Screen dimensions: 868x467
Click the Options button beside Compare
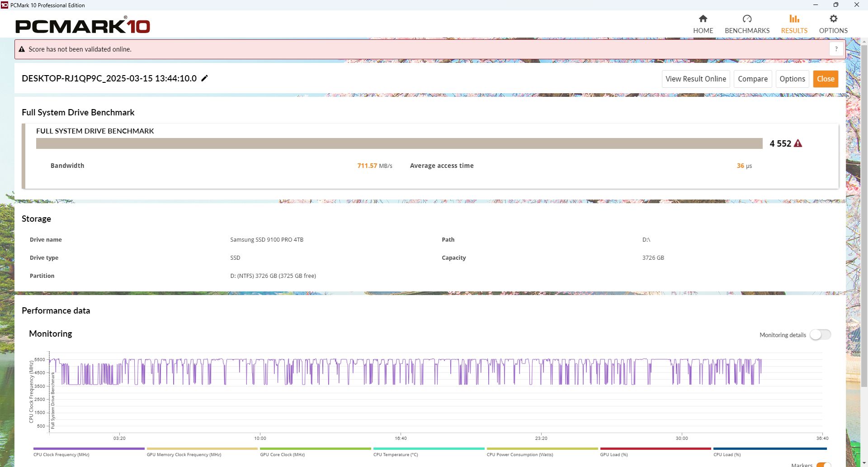tap(792, 79)
